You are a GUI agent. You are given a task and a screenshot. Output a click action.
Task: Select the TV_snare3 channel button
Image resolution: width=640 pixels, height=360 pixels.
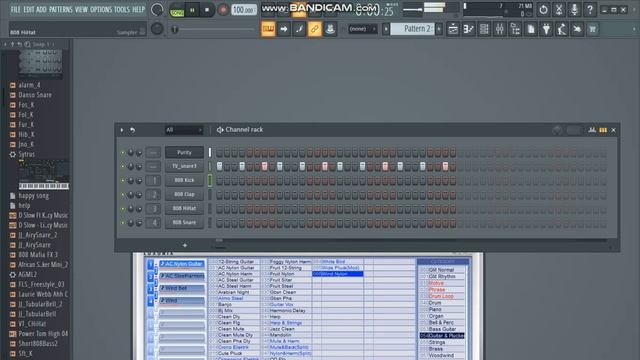184,166
